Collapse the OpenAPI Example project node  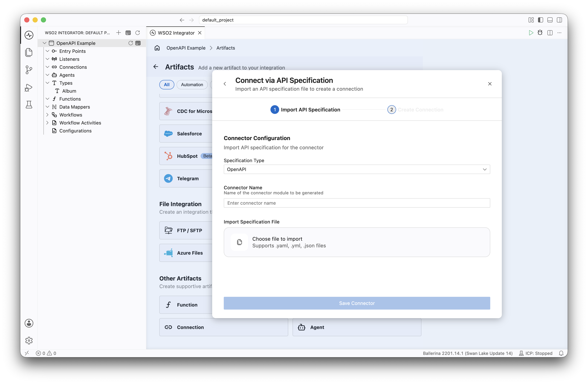pyautogui.click(x=45, y=43)
